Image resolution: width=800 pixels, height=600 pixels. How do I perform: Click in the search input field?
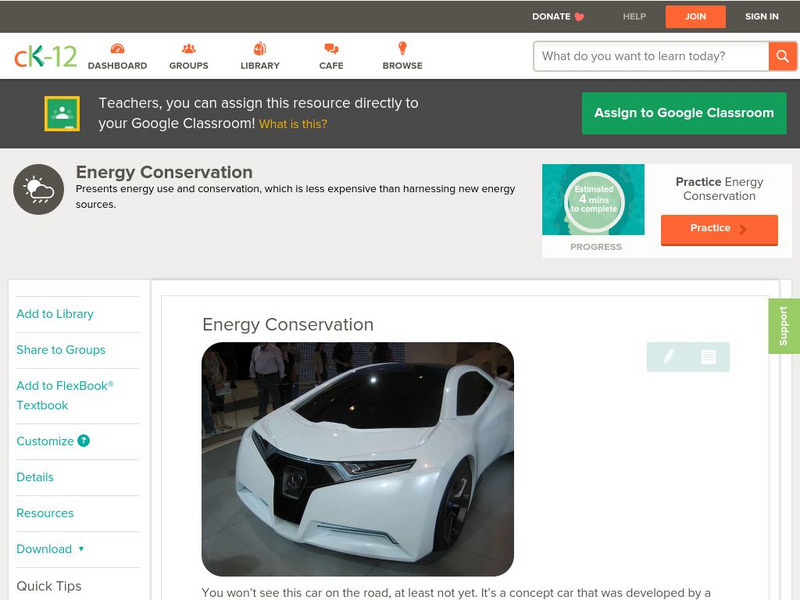pyautogui.click(x=651, y=56)
